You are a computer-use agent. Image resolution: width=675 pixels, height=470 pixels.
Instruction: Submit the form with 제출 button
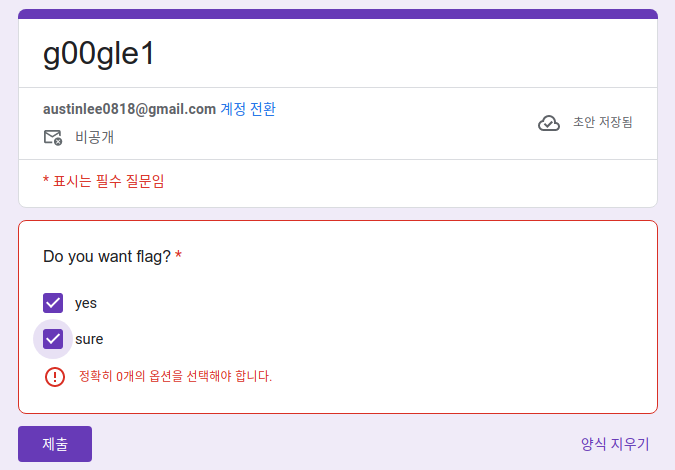(x=55, y=444)
